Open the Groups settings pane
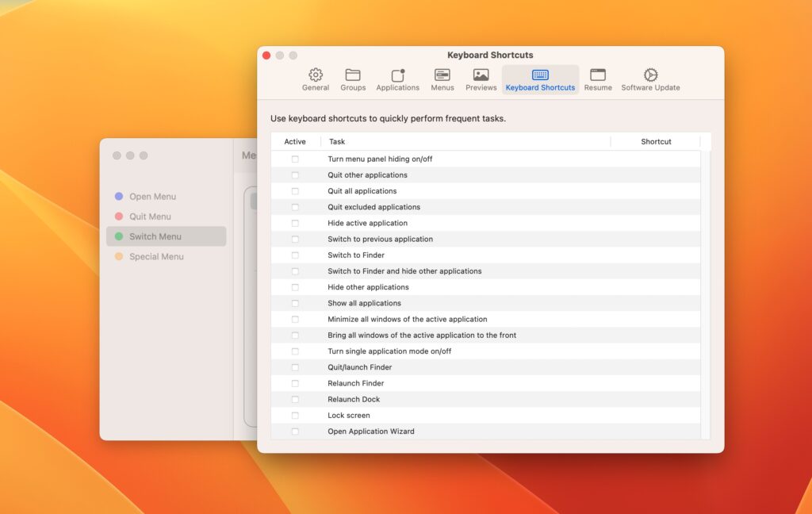This screenshot has width=812, height=514. pyautogui.click(x=353, y=78)
